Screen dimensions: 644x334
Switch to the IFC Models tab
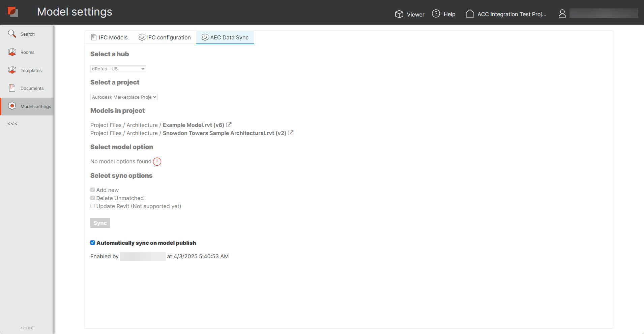109,37
